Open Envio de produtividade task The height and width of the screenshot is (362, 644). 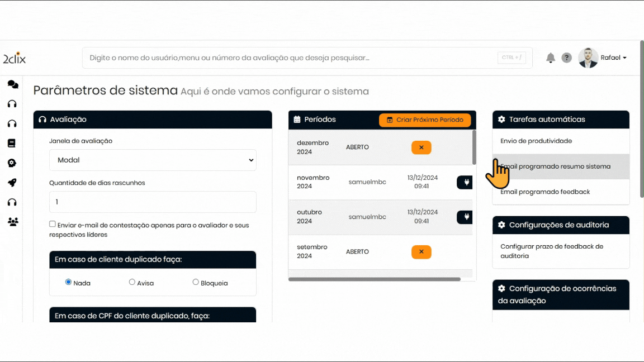(536, 141)
